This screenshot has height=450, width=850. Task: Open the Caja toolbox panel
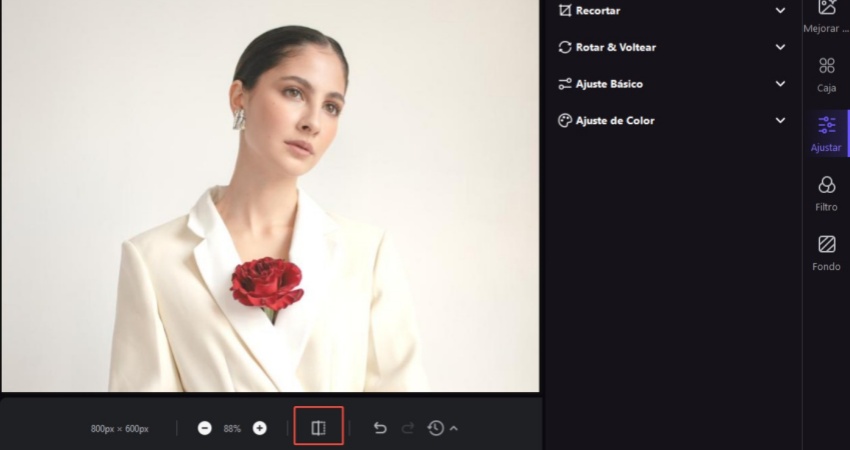(826, 73)
